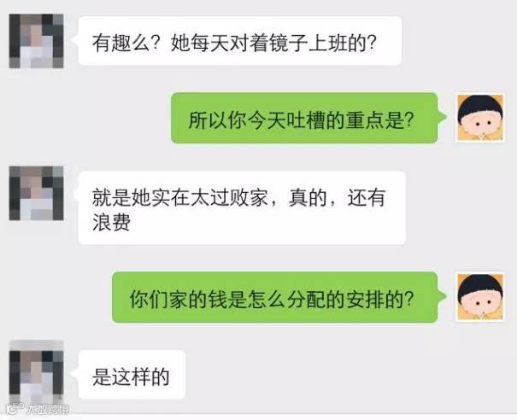Screen dimensions: 517x420
Task: Click the watermark logo icon at the bottom-left corner
Action: click(x=15, y=409)
